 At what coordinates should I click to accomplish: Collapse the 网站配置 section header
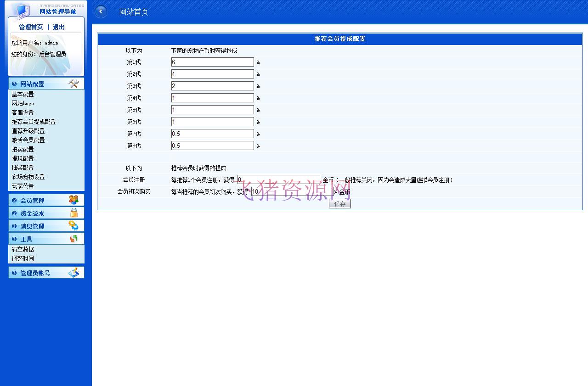click(x=32, y=84)
